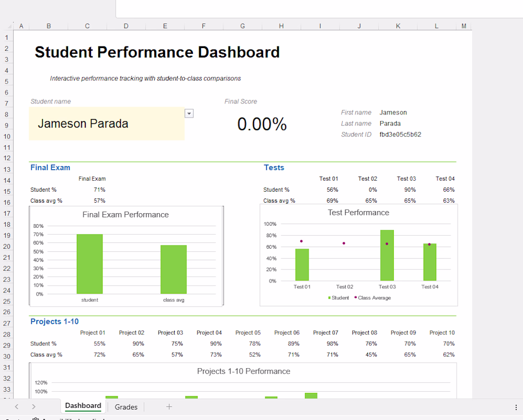Click the Student name label

[51, 101]
